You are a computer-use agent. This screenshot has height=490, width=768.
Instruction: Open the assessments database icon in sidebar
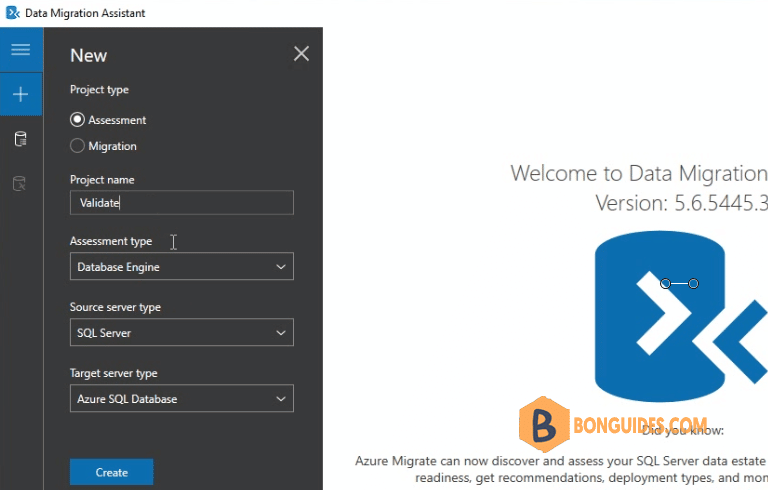[20, 139]
